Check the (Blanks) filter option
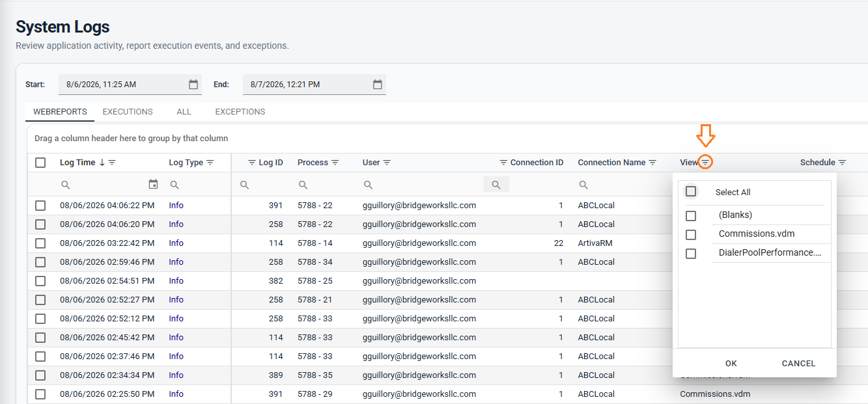868x404 pixels. click(x=691, y=215)
